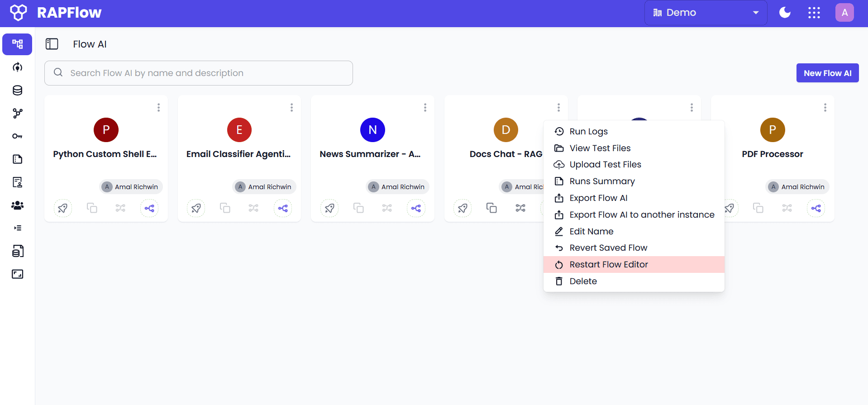Viewport: 868px width, 405px height.
Task: Open options menu on Python Custom Shell card
Action: coord(158,107)
